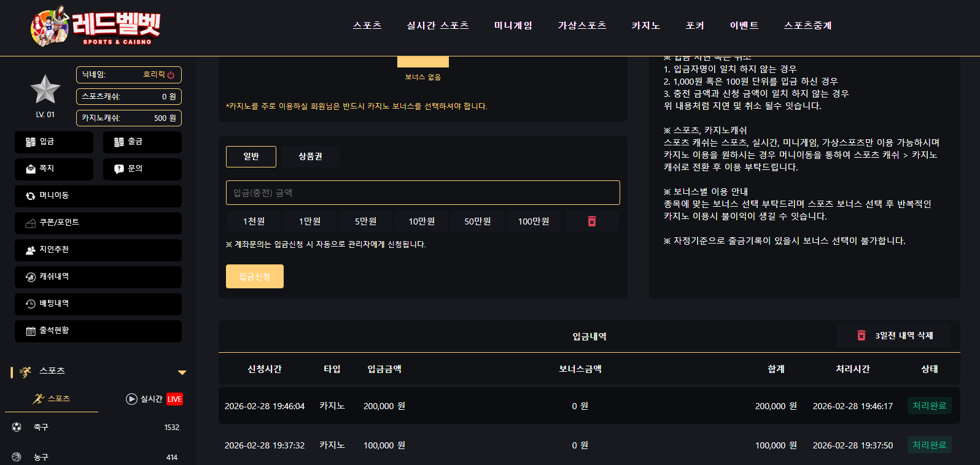This screenshot has width=980, height=465.
Task: Open 쿠폰/포인트 coupon page
Action: [98, 223]
